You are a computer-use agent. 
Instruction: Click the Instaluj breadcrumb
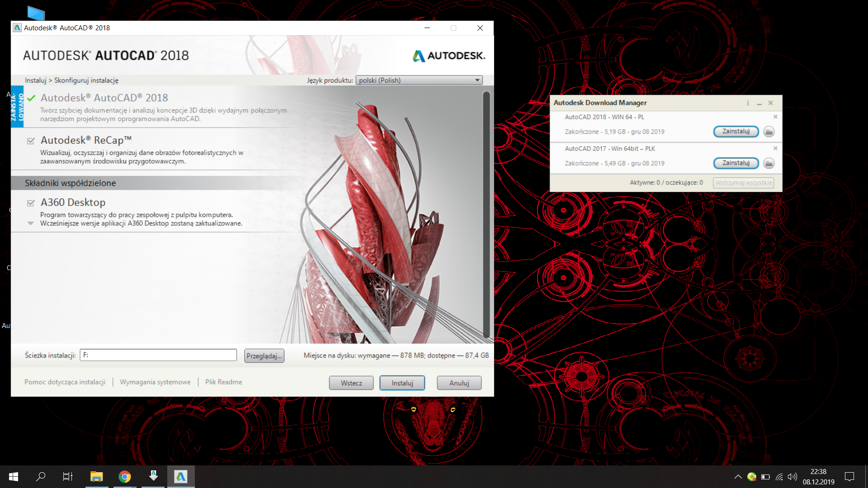pos(36,80)
